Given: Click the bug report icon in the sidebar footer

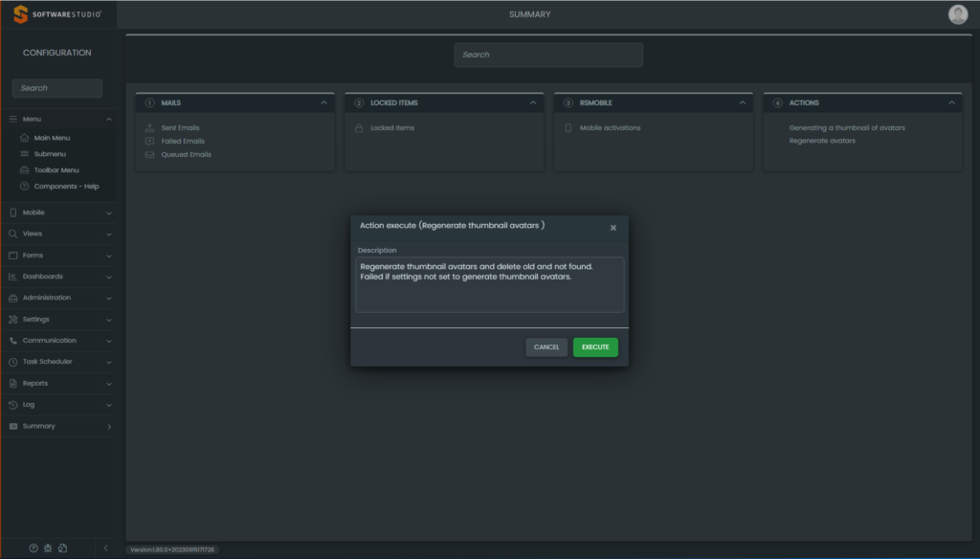Looking at the screenshot, I should coord(48,548).
